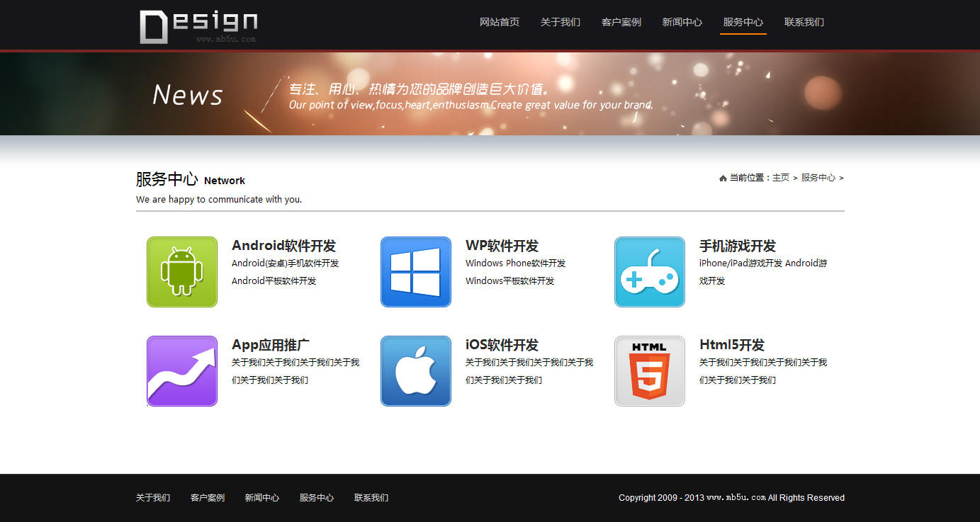This screenshot has height=522, width=980.
Task: Select the game controller icon
Action: pos(650,272)
